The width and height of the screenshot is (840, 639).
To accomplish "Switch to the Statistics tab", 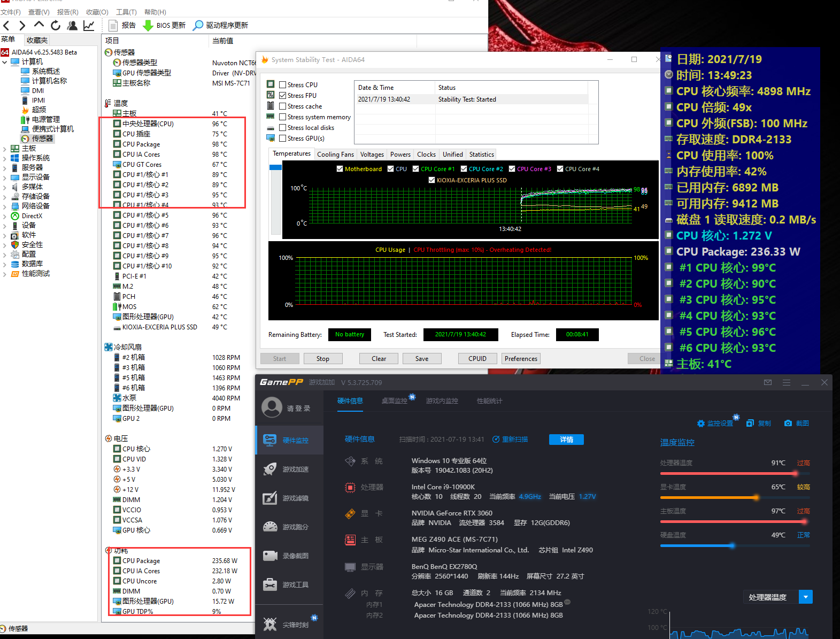I will coord(481,155).
